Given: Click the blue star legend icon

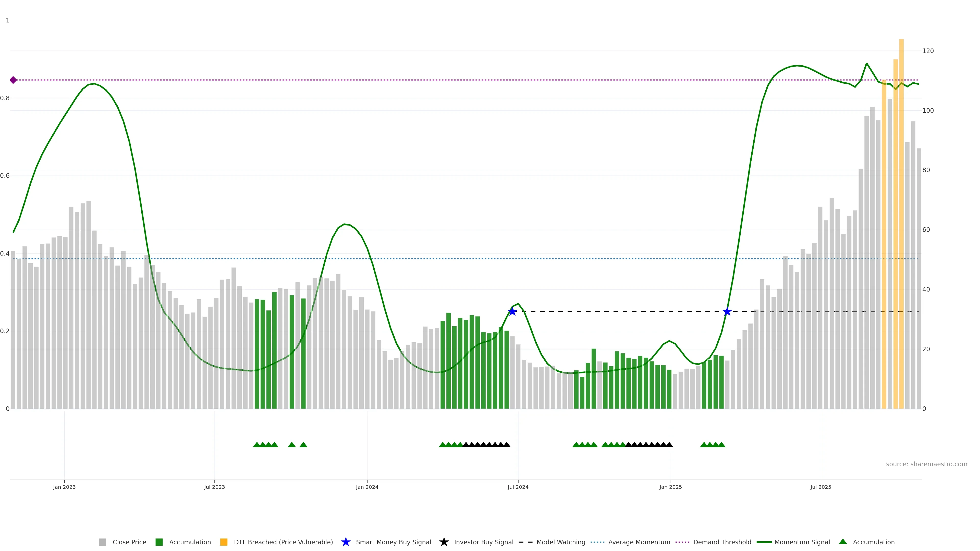Looking at the screenshot, I should (x=346, y=542).
